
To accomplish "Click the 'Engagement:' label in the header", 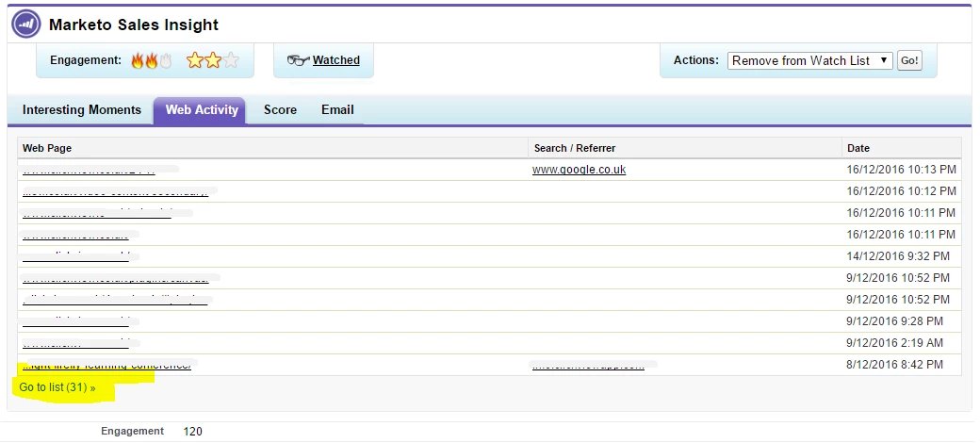I will pos(86,60).
